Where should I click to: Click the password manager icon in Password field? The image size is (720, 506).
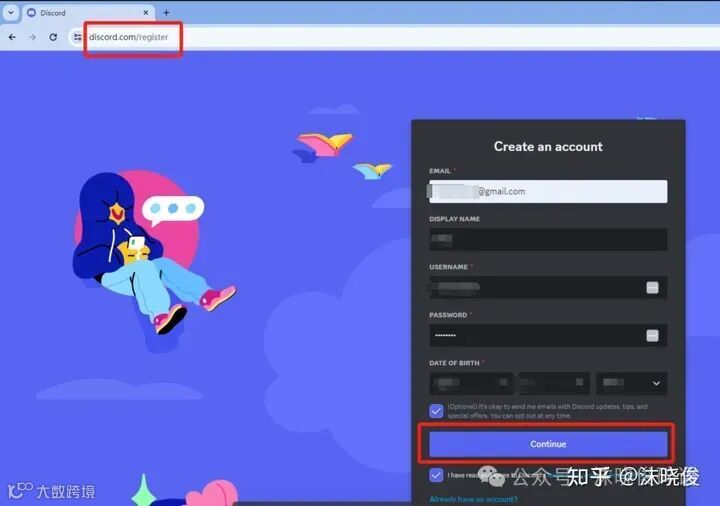coord(652,336)
